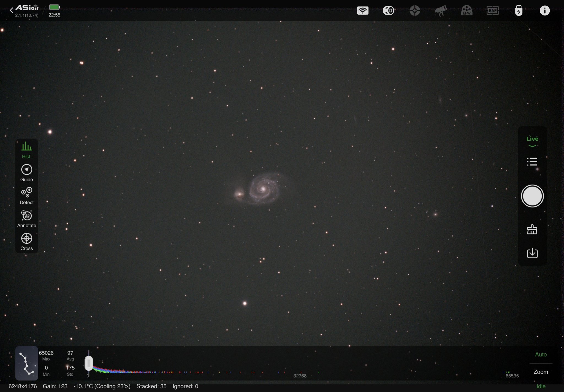This screenshot has width=564, height=392.
Task: Open the main camera settings icon
Action: click(x=388, y=11)
